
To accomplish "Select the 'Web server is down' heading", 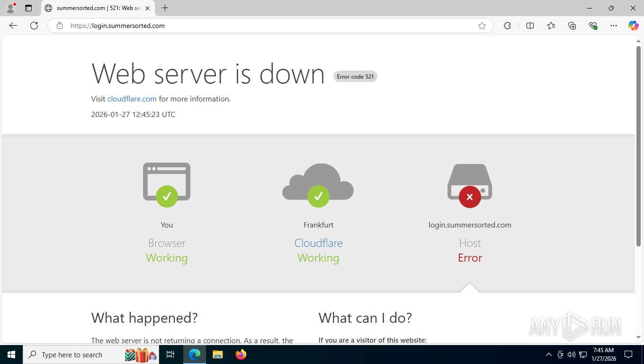I will 208,74.
